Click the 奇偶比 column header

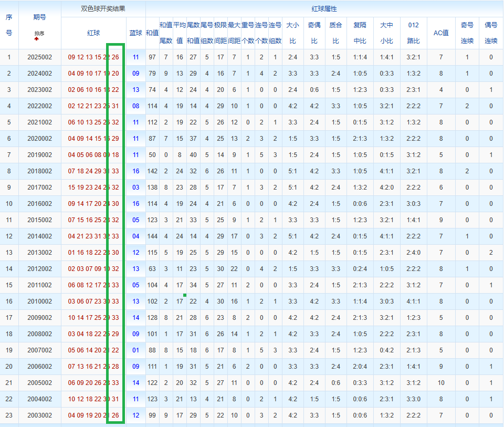pyautogui.click(x=314, y=33)
